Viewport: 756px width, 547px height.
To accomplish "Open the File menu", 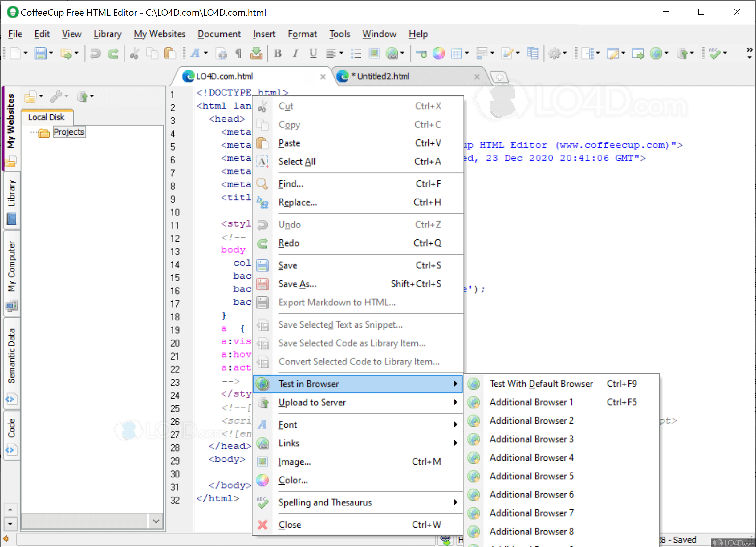I will [x=15, y=34].
